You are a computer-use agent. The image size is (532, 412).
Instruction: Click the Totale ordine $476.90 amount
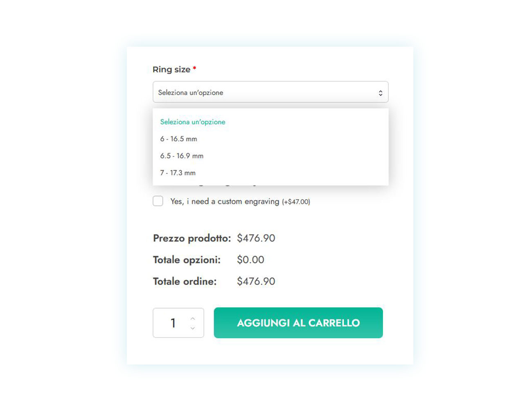click(x=256, y=281)
